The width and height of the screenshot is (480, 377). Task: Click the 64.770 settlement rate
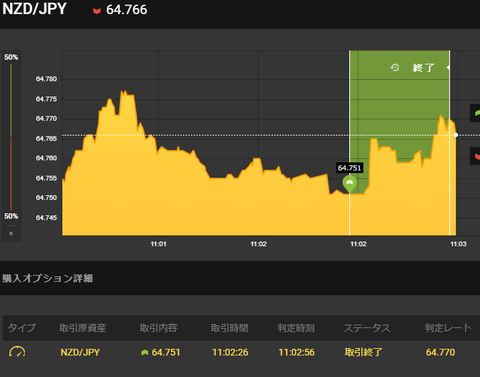point(440,352)
